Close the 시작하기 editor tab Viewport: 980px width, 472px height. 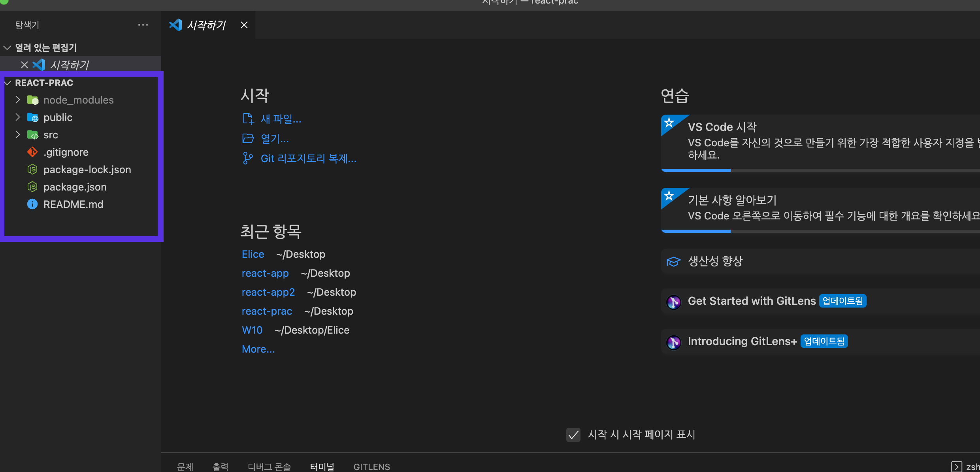tap(244, 25)
